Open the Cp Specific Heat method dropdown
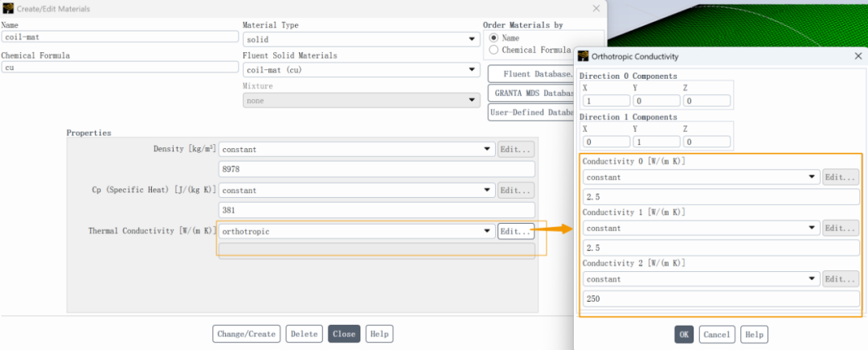The image size is (868, 350). [x=357, y=191]
